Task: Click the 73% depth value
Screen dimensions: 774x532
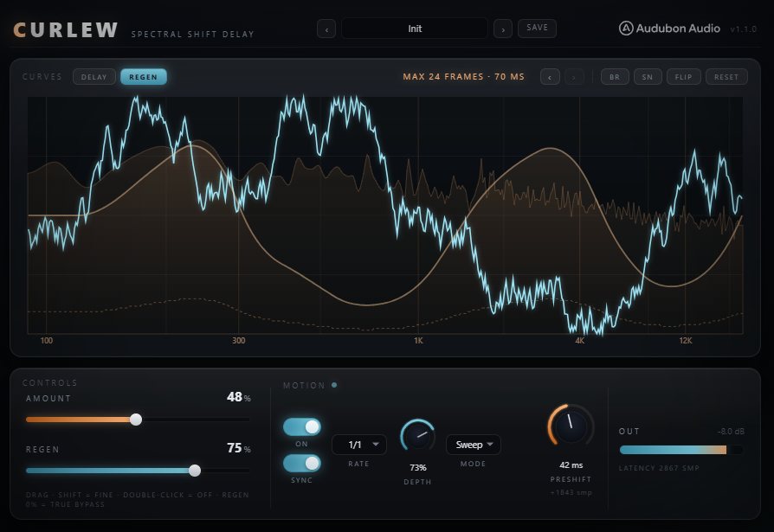Action: pos(417,467)
